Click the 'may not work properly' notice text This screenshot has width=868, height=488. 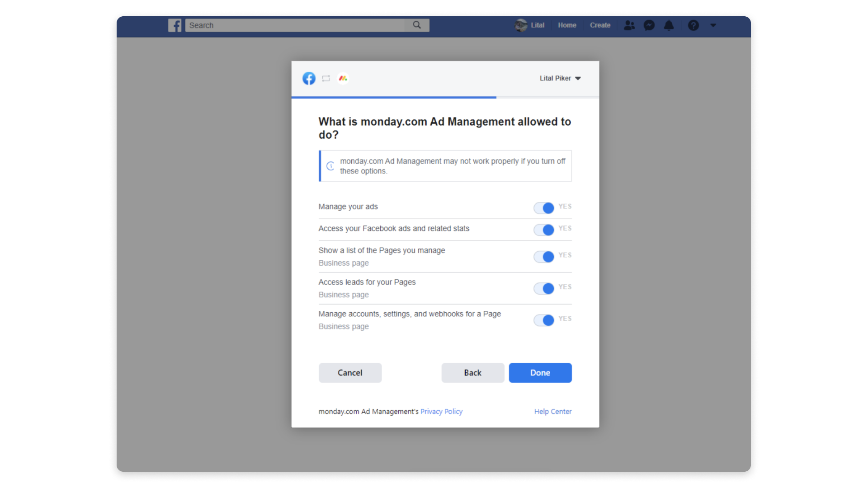[453, 166]
